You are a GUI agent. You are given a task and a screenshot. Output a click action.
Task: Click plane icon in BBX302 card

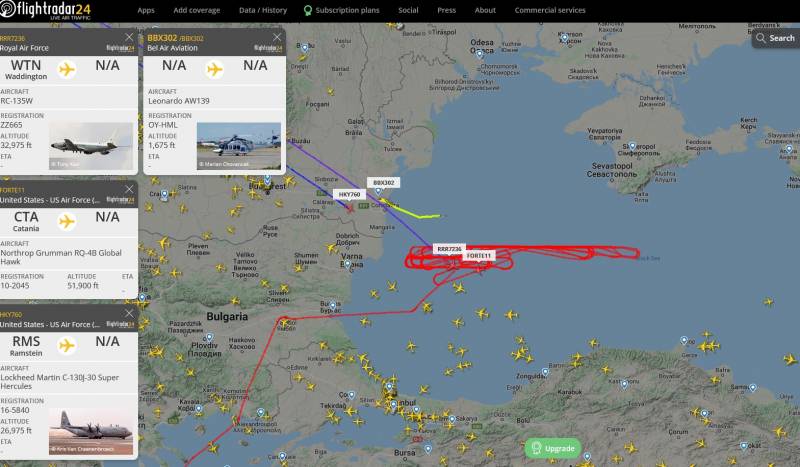(x=215, y=69)
